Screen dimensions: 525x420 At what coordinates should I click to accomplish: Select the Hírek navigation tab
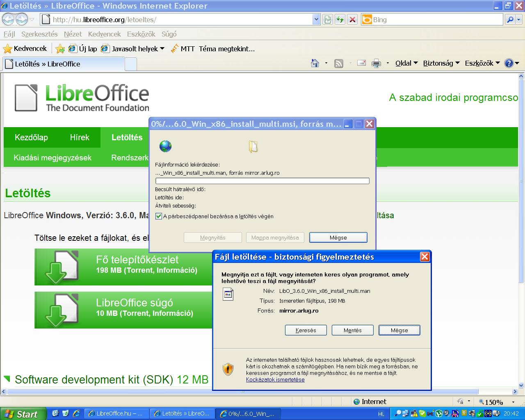80,137
